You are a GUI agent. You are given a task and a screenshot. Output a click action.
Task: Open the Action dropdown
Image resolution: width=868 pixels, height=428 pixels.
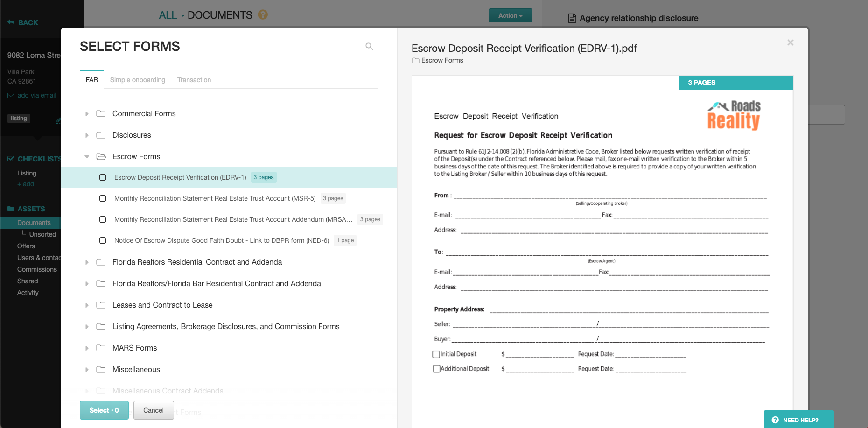tap(510, 15)
